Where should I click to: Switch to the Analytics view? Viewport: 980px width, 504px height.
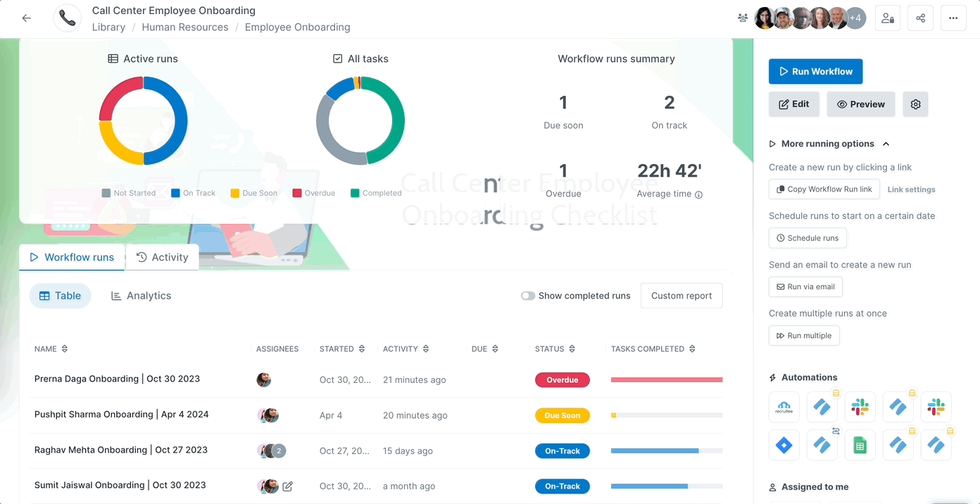[x=142, y=296]
